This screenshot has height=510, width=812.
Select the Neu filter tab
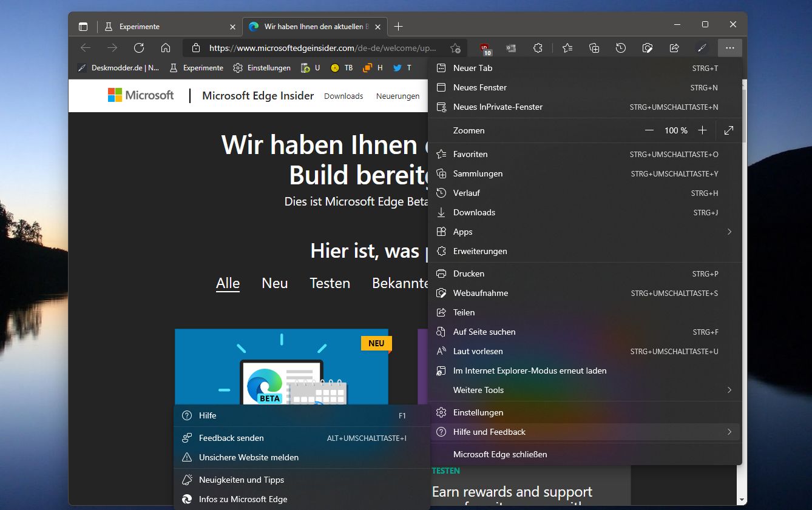(x=275, y=284)
